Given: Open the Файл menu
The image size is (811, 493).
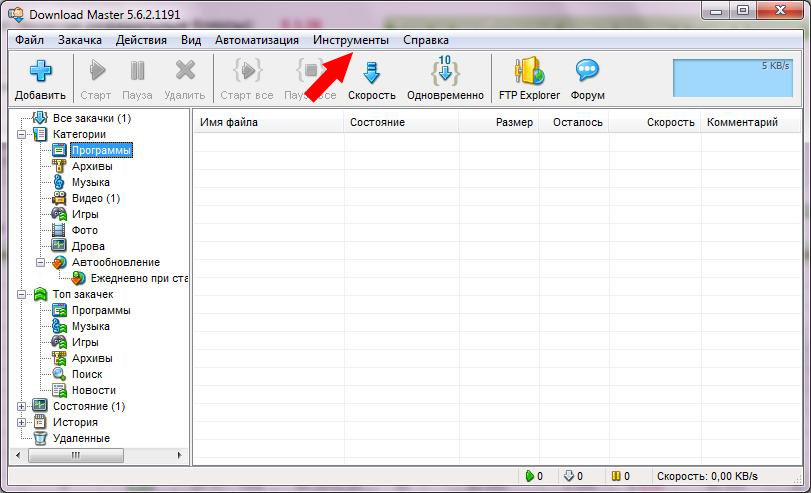Looking at the screenshot, I should point(29,40).
